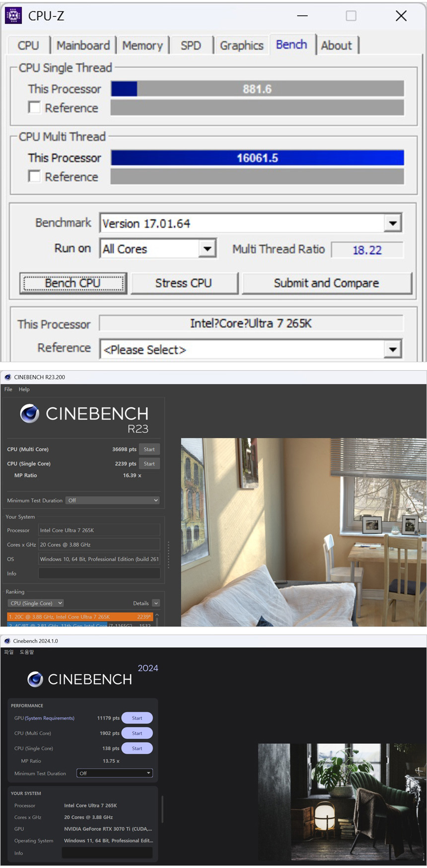Image resolution: width=427 pixels, height=868 pixels.
Task: Click the CPU-Z app icon in title bar
Action: coord(13,15)
